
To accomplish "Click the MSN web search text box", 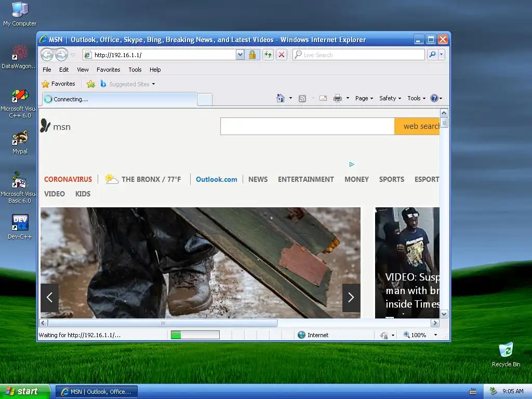I will [308, 126].
